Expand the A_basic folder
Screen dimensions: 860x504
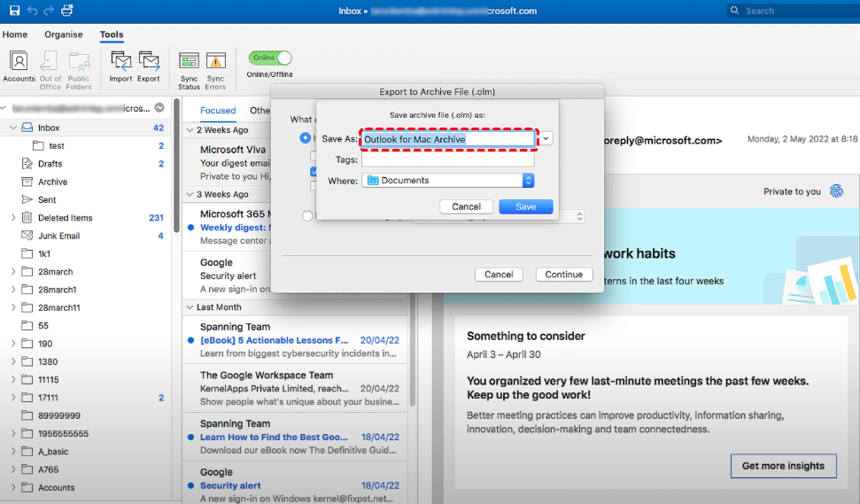click(x=13, y=452)
